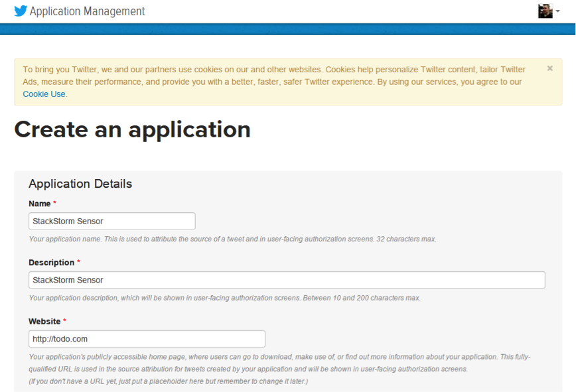The width and height of the screenshot is (576, 392).
Task: Click the "Create an application" heading
Action: coord(132,129)
